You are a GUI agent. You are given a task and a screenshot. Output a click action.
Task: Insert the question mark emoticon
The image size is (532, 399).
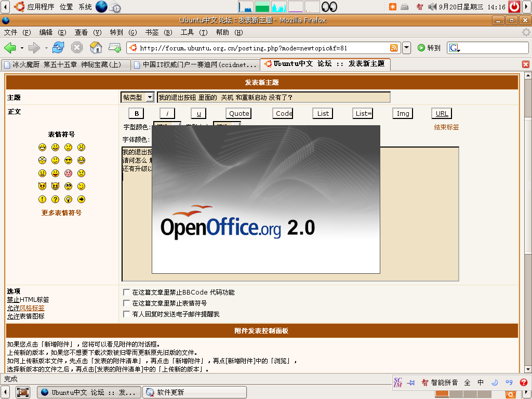pos(55,199)
